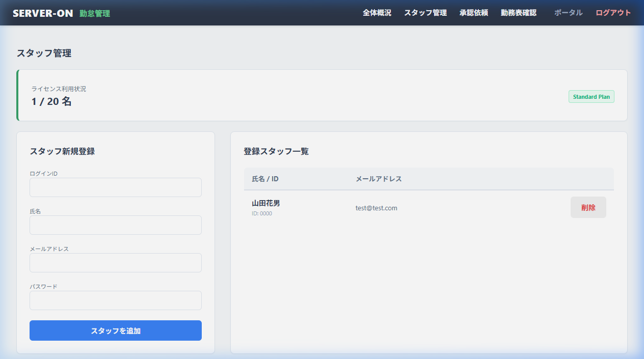Click the 氏名 / ID column header
Screen dimensions: 644x359
click(265, 179)
